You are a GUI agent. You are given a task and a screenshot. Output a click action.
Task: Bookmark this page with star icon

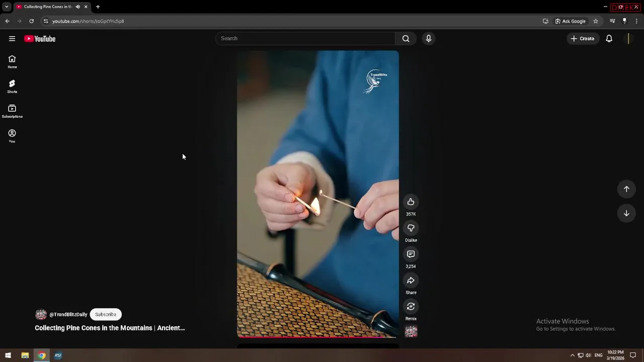click(596, 21)
